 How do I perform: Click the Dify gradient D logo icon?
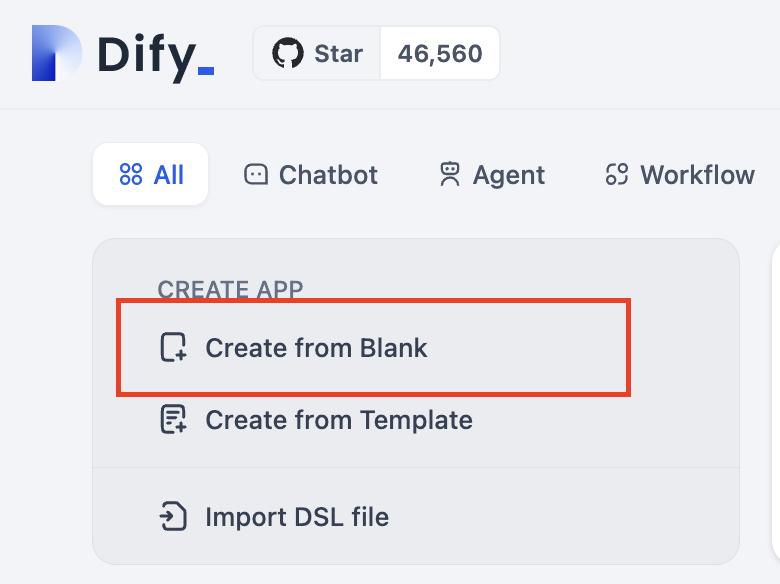(x=56, y=53)
